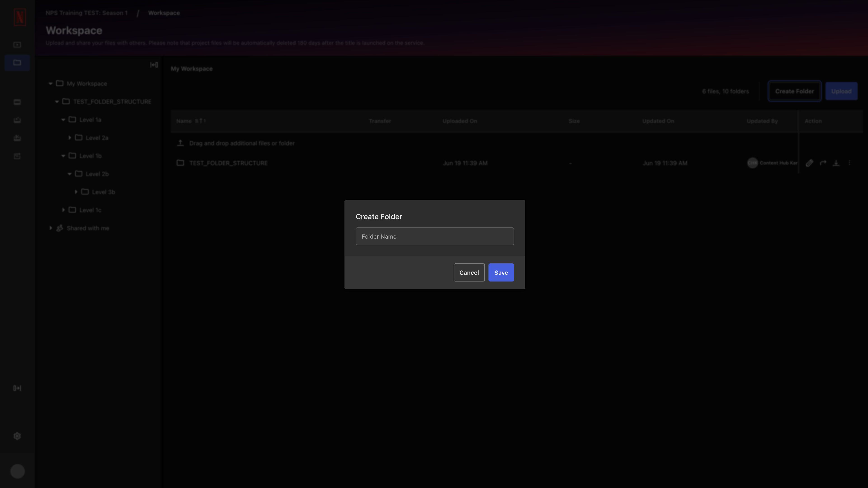Expand the Level 1c tree node
The image size is (868, 488).
point(63,210)
